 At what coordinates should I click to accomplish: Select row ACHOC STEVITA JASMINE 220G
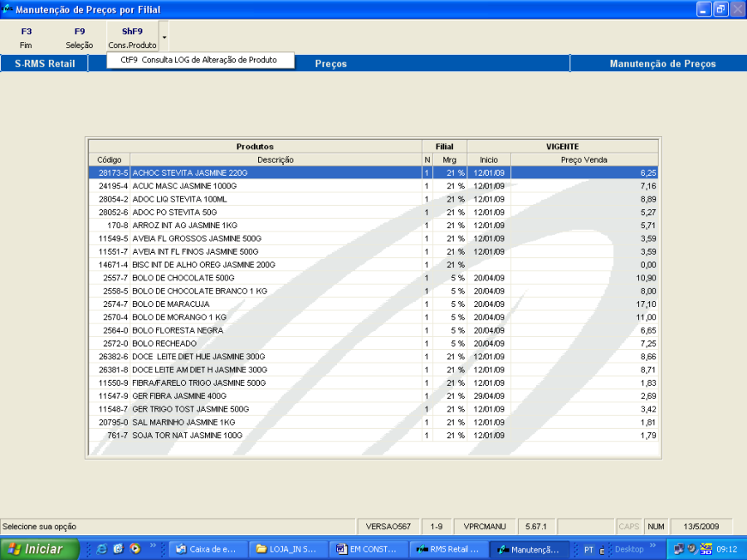coord(373,173)
